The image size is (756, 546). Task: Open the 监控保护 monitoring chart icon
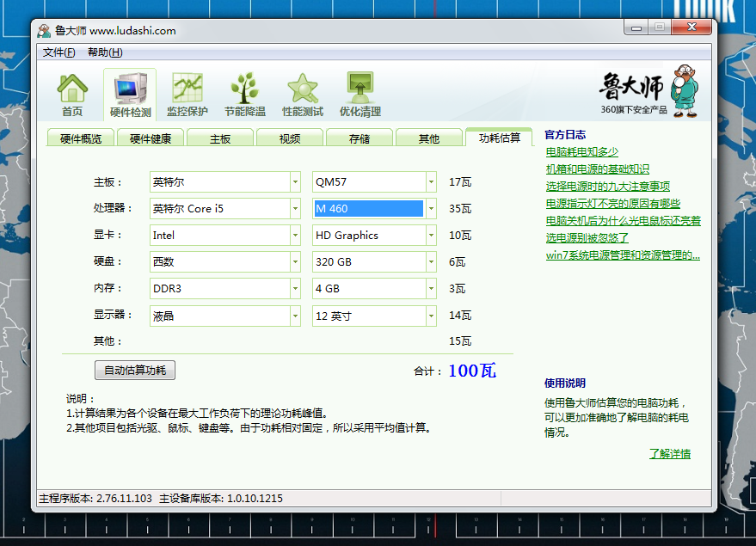click(x=187, y=95)
